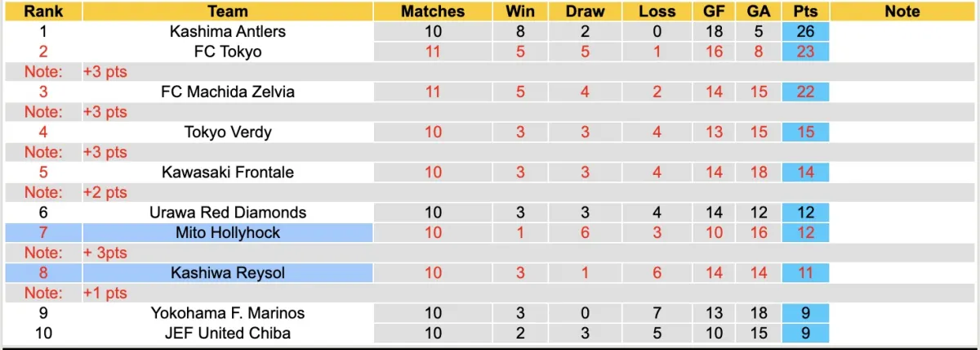
Task: Select the Matches column header
Action: [433, 11]
